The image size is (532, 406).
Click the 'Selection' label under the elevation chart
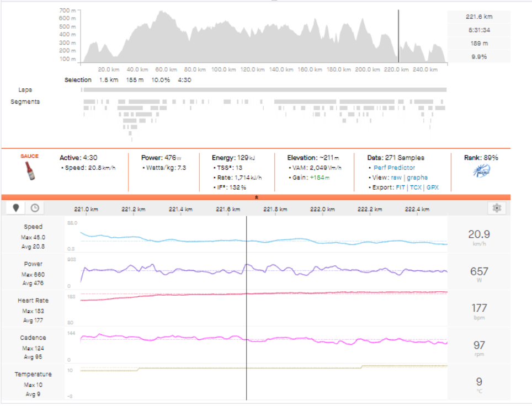tap(78, 79)
